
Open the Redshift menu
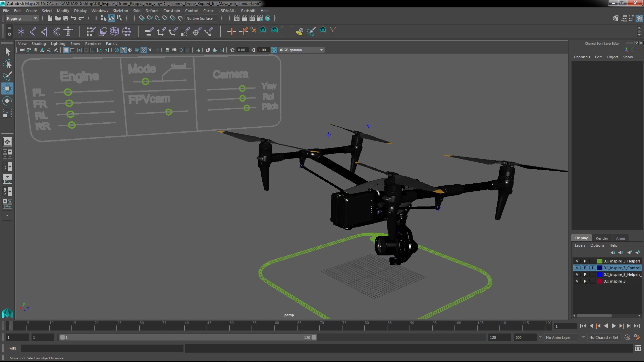coord(248,11)
